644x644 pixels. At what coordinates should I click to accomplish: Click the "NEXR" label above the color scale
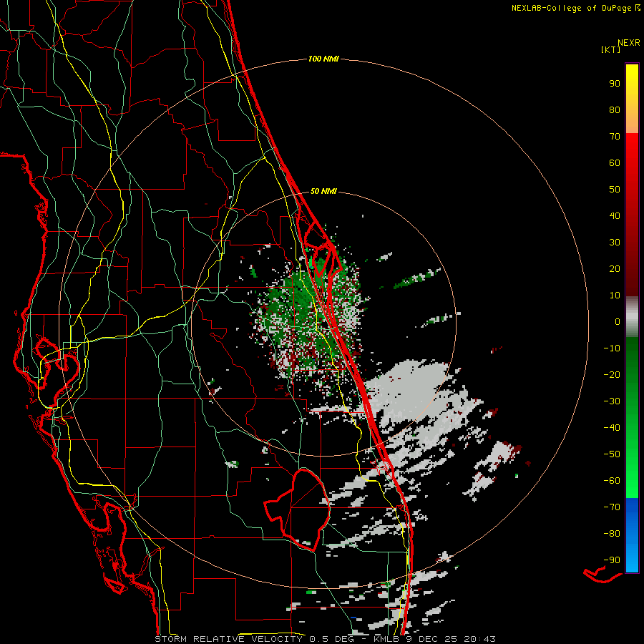coord(629,43)
